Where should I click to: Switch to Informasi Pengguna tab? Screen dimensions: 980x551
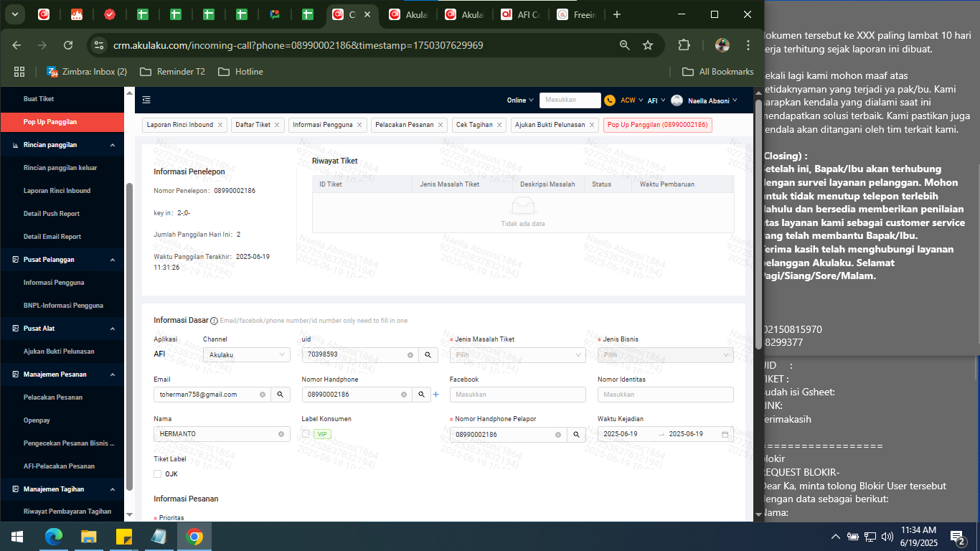click(x=323, y=125)
